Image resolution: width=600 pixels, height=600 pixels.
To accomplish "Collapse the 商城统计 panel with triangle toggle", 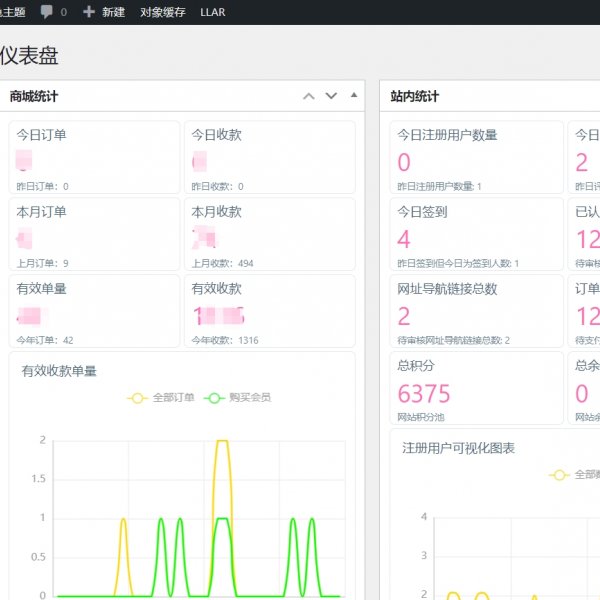I will [353, 96].
